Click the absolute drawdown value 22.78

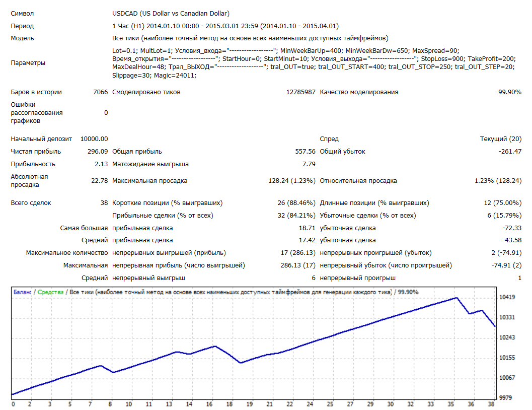point(100,180)
